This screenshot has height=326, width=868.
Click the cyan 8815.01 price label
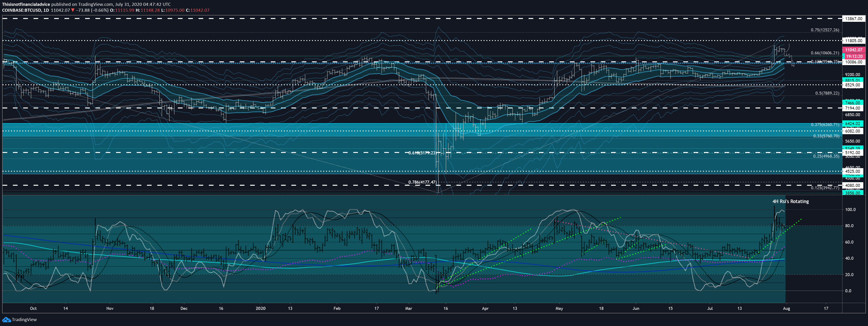click(x=853, y=81)
